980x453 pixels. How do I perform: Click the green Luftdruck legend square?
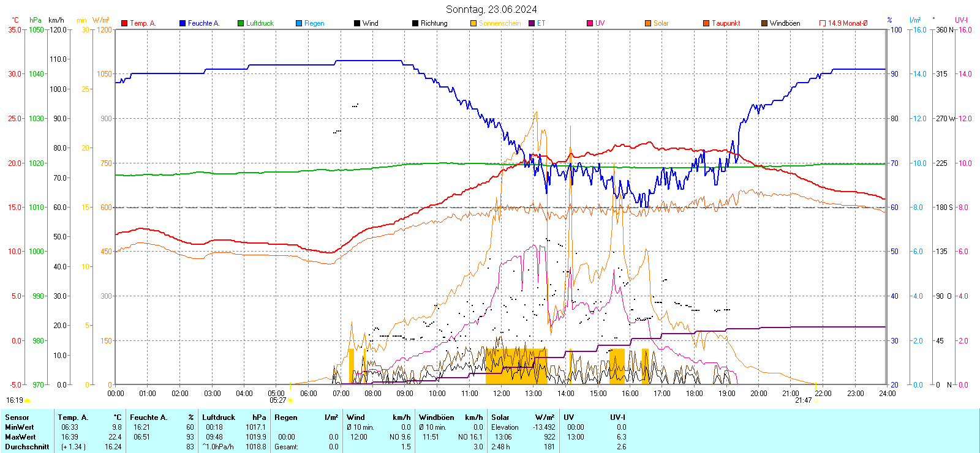tap(241, 23)
